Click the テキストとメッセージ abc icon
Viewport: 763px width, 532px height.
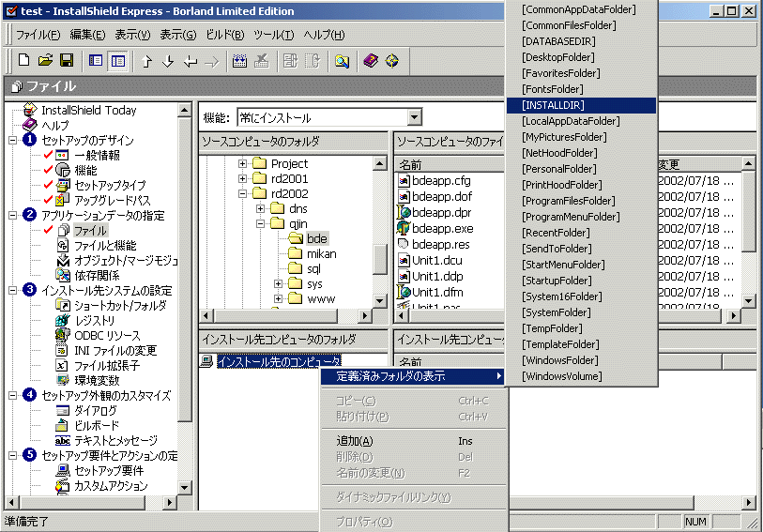point(62,441)
